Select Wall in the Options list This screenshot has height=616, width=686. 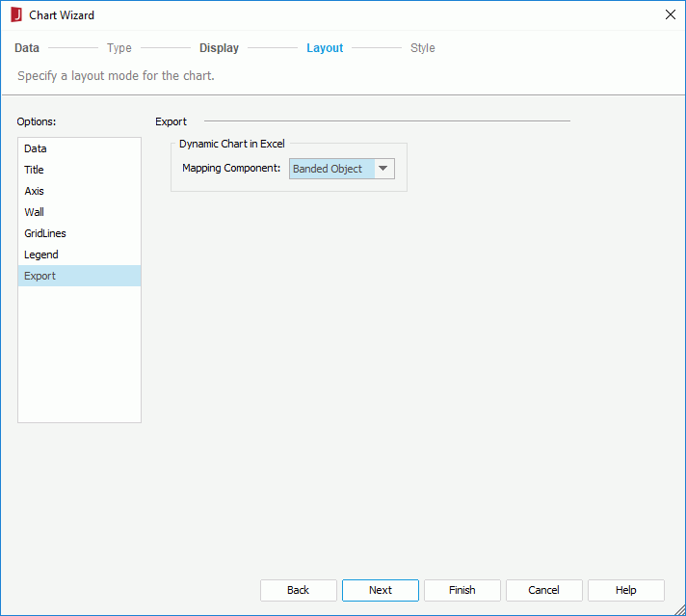coord(79,212)
